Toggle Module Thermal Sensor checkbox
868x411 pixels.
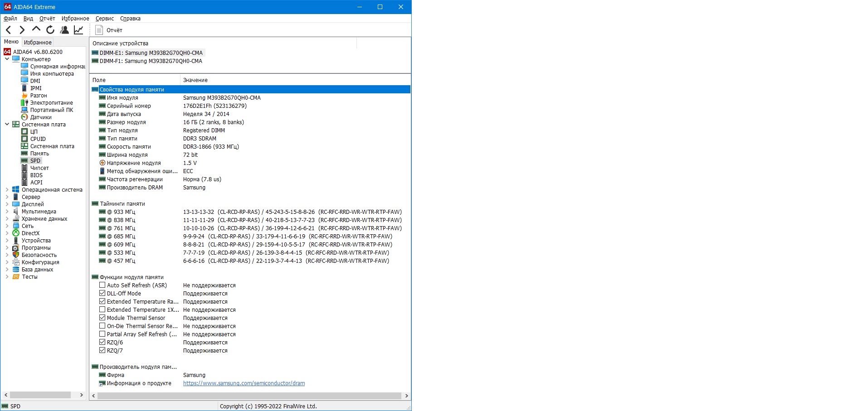coord(102,318)
